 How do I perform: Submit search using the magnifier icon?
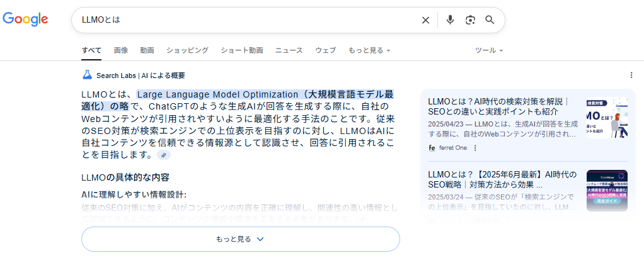pyautogui.click(x=490, y=20)
